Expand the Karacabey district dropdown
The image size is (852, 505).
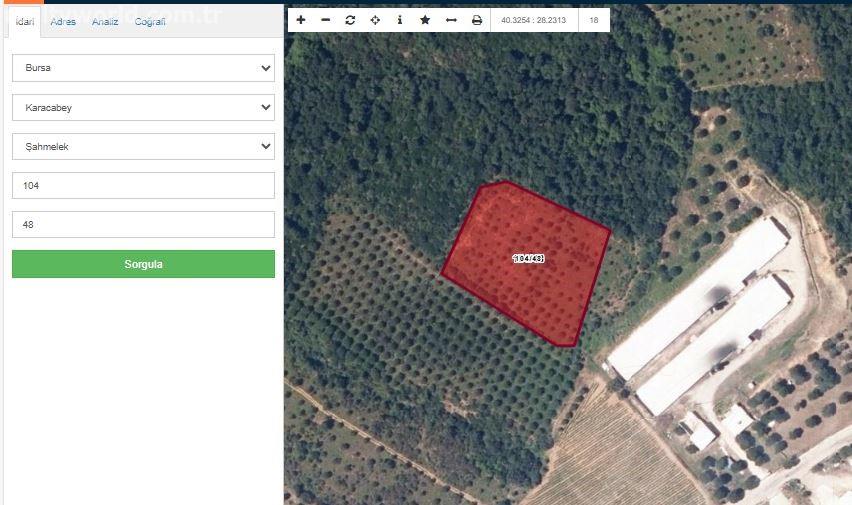pos(143,107)
